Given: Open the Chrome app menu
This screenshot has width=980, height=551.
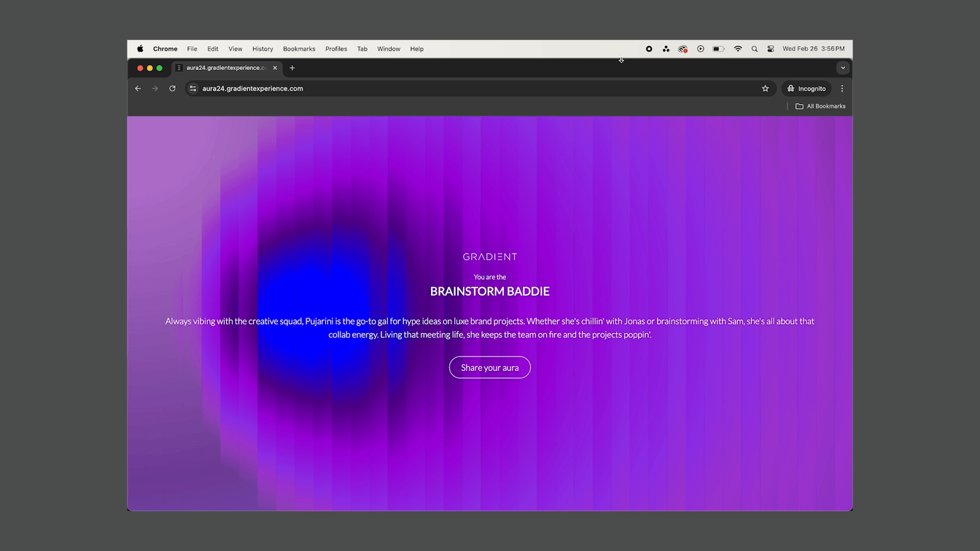Looking at the screenshot, I should (165, 49).
